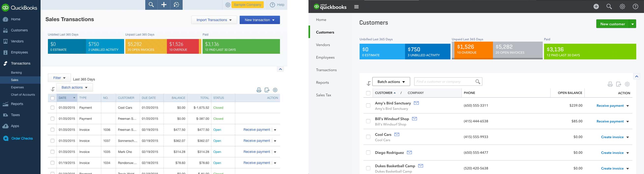Click Receive payment for Bill's Windsurf Shop
The width and height of the screenshot is (644, 174).
point(610,121)
